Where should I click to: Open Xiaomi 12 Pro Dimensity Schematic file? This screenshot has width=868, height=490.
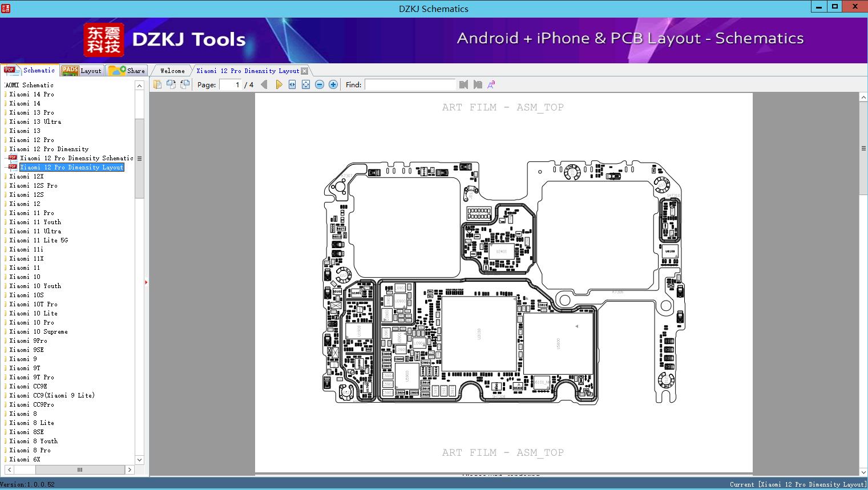(x=76, y=158)
